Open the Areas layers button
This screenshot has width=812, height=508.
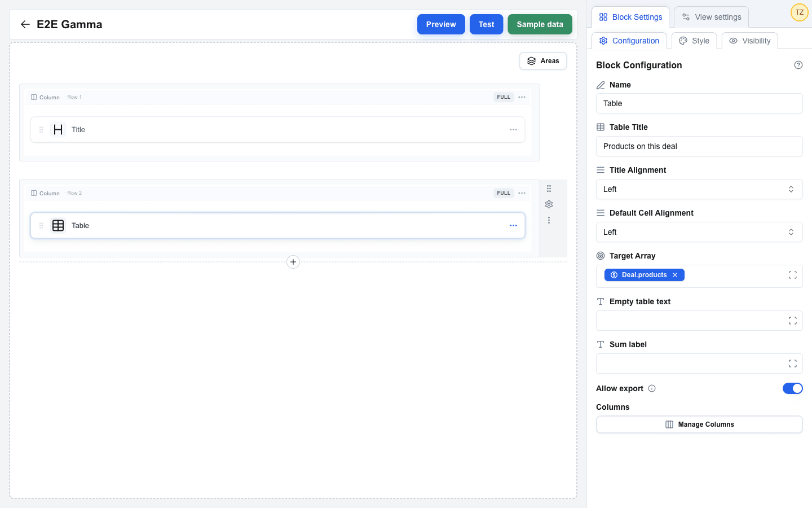(543, 61)
